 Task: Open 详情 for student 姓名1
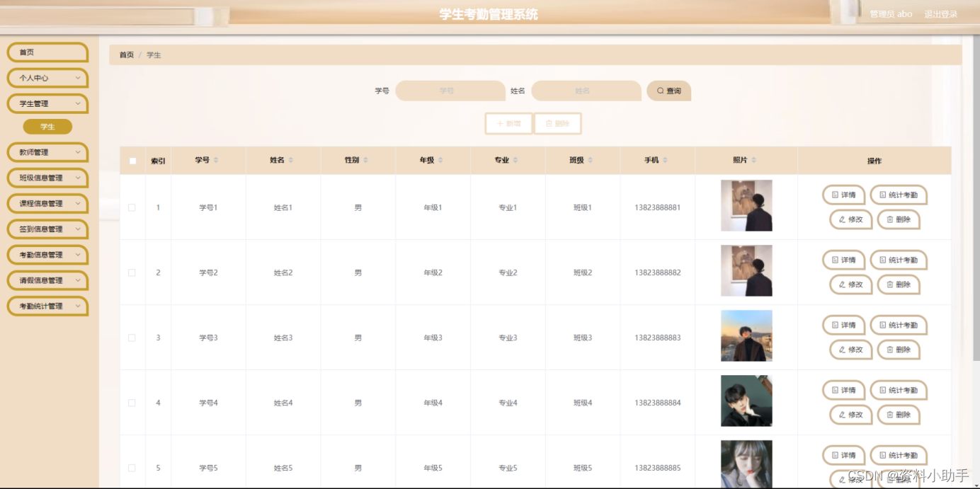pos(843,195)
